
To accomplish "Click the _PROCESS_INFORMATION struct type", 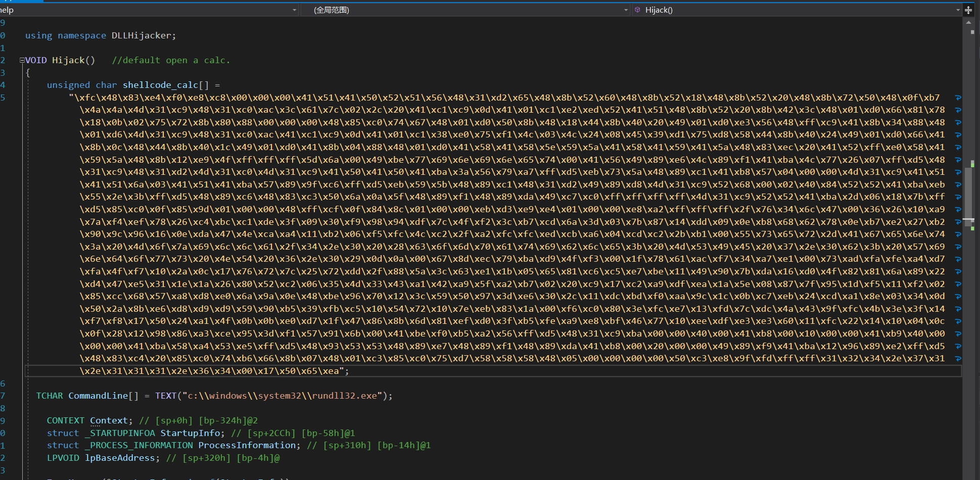I will pyautogui.click(x=138, y=445).
